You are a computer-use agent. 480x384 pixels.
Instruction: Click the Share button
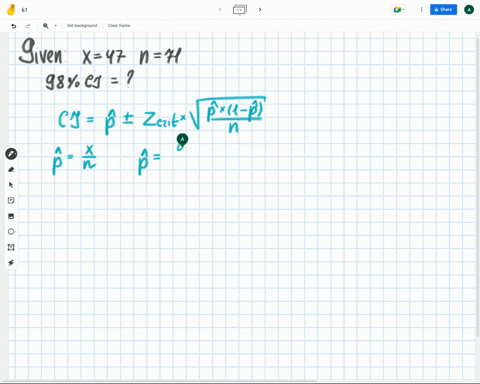[443, 10]
